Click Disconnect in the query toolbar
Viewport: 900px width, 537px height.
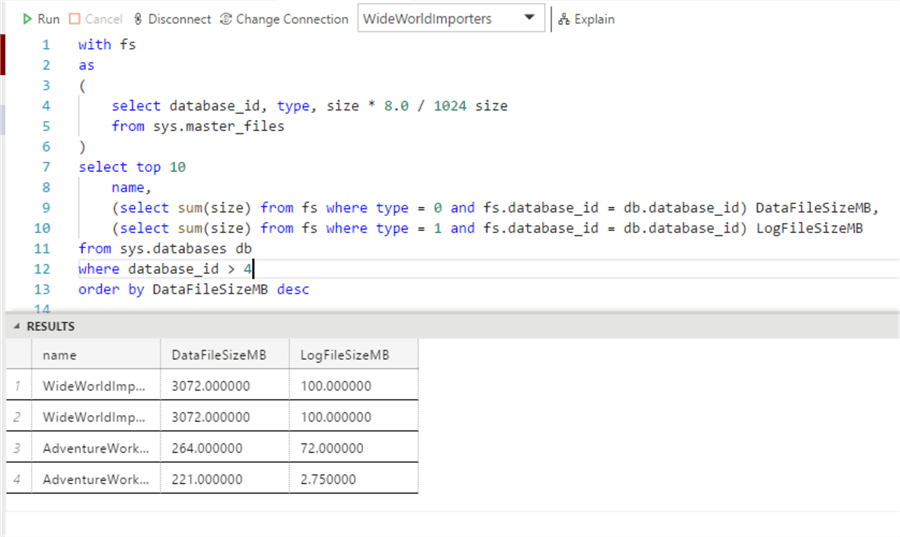[x=172, y=19]
